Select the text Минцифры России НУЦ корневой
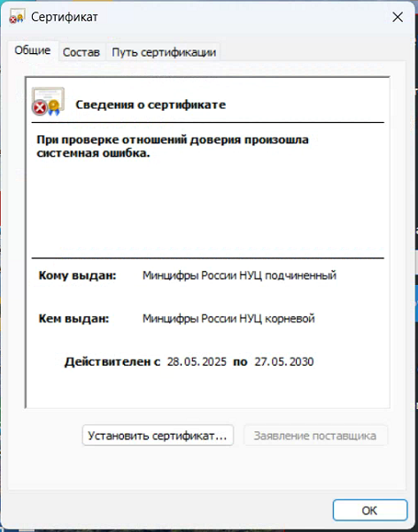Image resolution: width=418 pixels, height=532 pixels. pyautogui.click(x=228, y=319)
